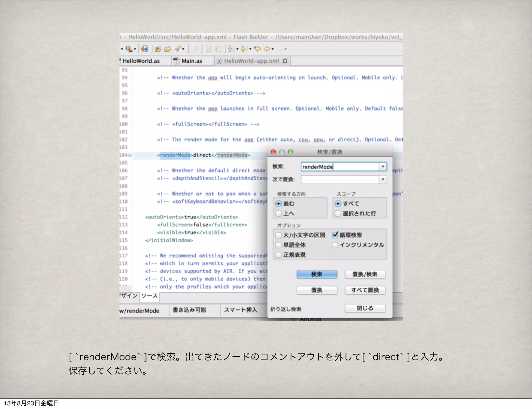Toggle the 循環検索 wrap search checkbox
532x409 pixels.
335,235
